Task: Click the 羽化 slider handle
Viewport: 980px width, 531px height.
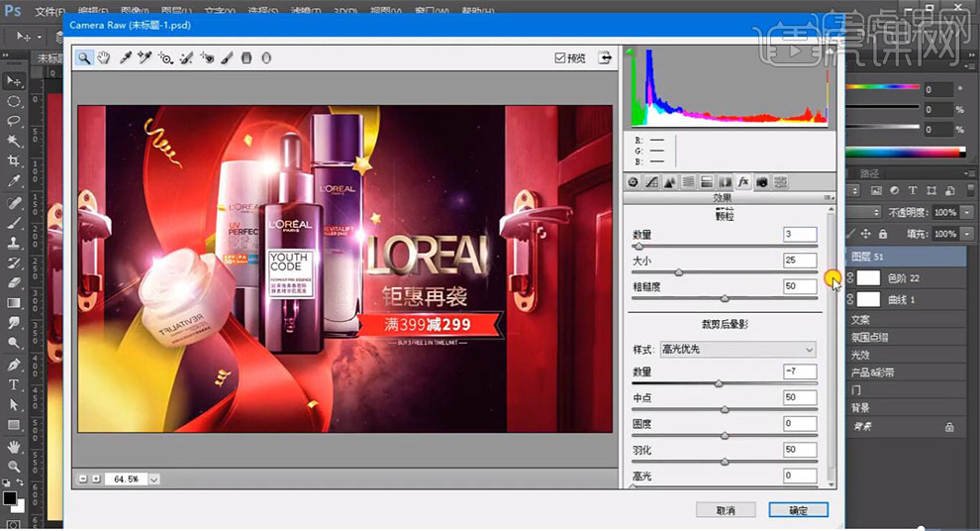Action: click(725, 463)
